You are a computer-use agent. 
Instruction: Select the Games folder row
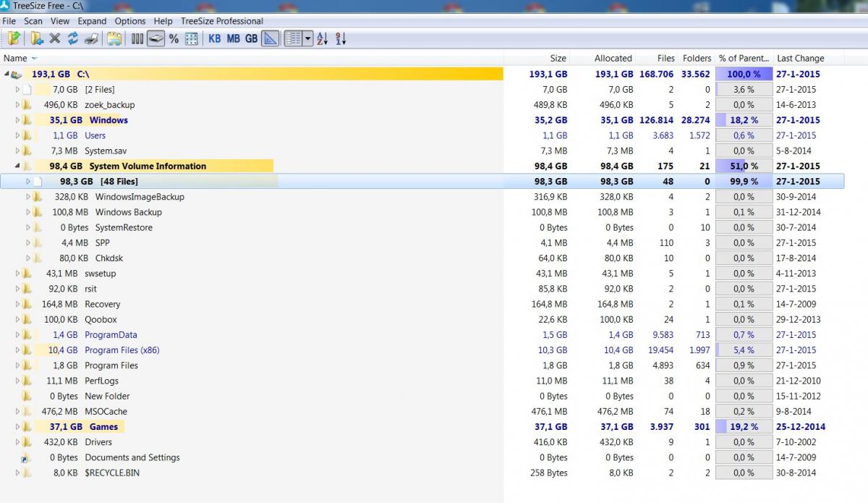click(x=103, y=427)
